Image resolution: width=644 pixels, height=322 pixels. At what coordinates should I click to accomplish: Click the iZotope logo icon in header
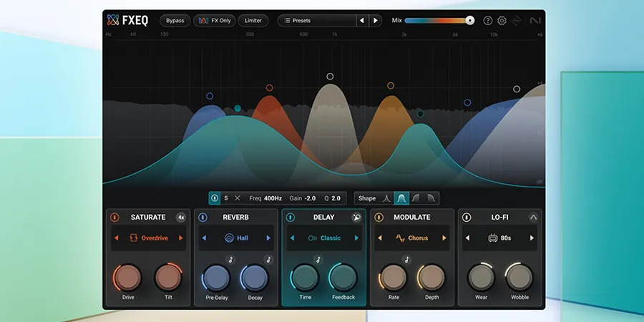click(517, 21)
